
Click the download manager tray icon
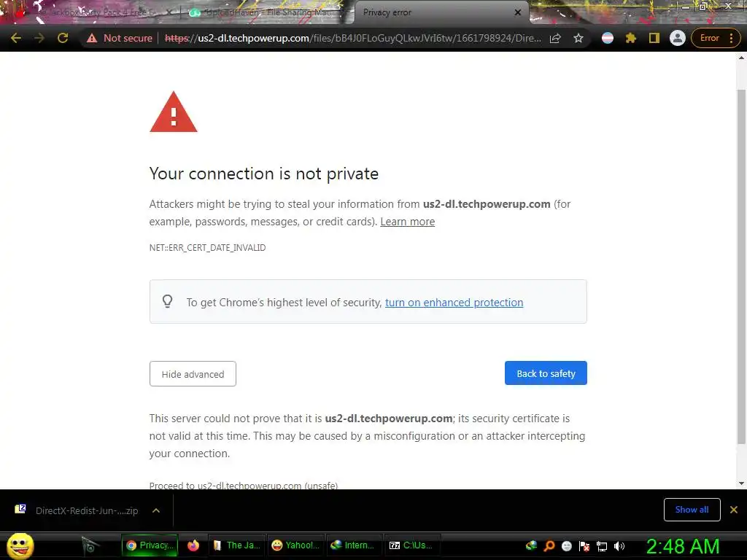(532, 545)
